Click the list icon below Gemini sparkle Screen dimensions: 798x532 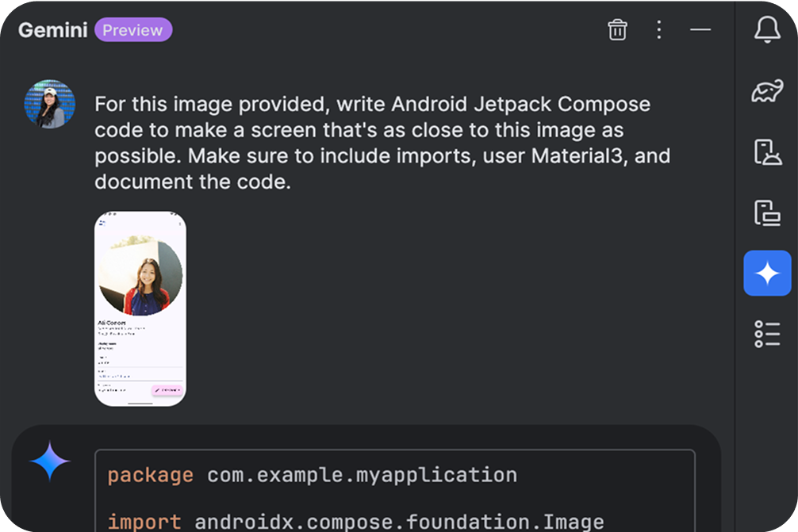[x=767, y=334]
